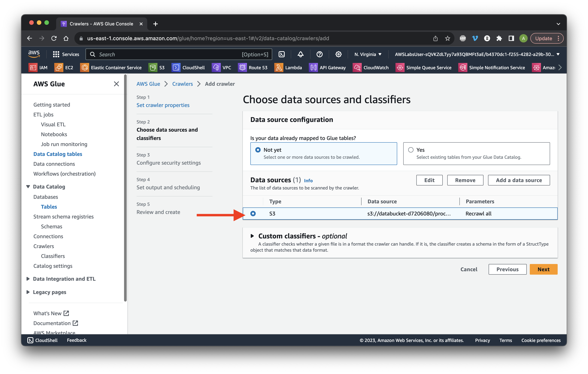Image resolution: width=588 pixels, height=374 pixels.
Task: Click the Previous button
Action: (x=507, y=269)
